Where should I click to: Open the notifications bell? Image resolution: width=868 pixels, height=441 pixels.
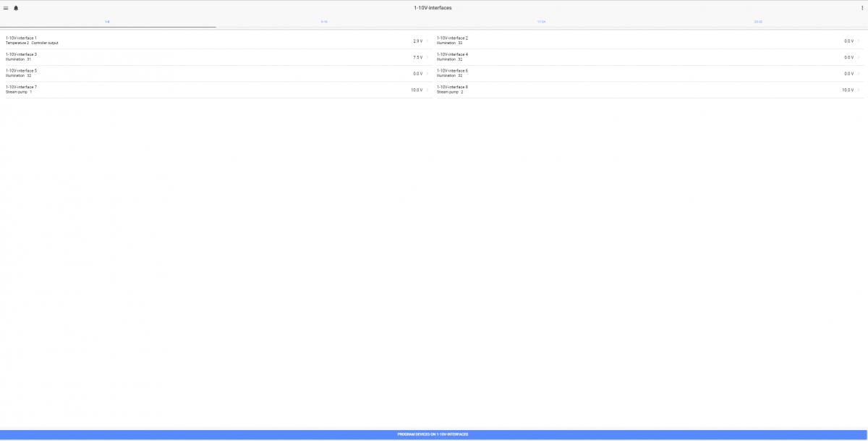point(16,8)
